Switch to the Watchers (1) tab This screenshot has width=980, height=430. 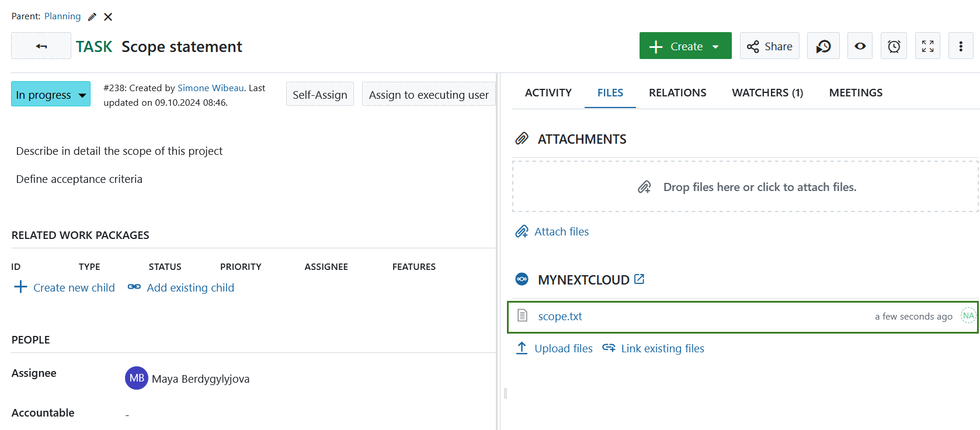click(767, 93)
